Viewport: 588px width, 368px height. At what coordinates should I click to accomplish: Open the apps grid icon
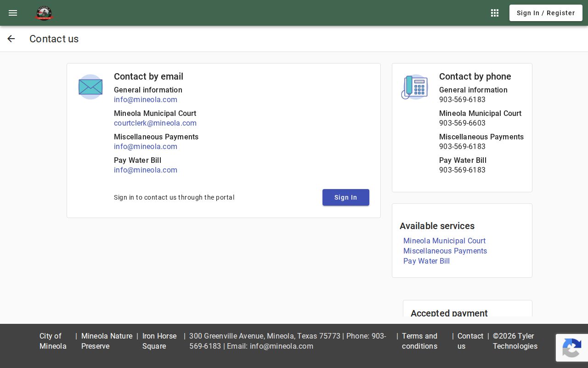495,13
